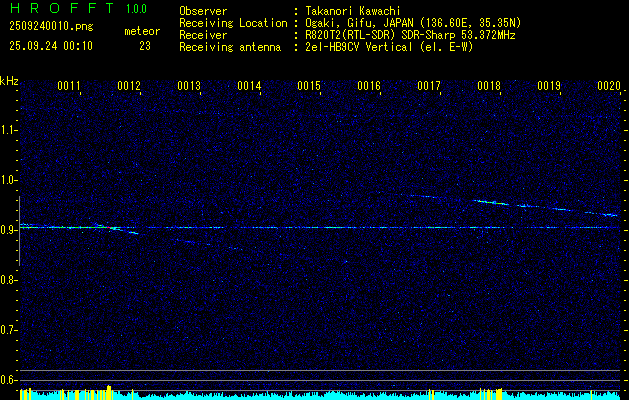
Task: Click the Receiver label
Action: (203, 35)
